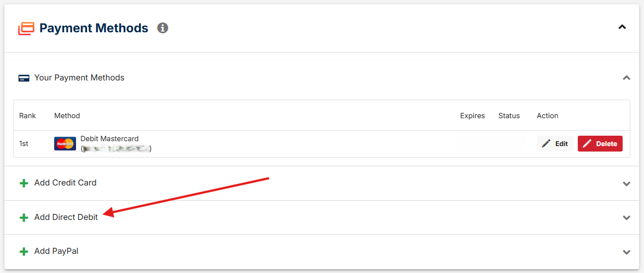
Task: Click the credit card icon by Your Payment Methods
Action: [x=24, y=78]
